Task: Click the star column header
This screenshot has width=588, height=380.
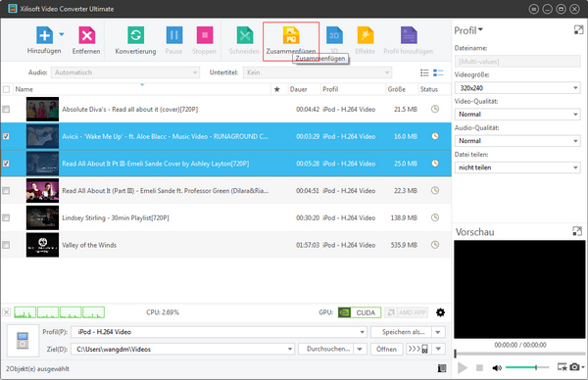Action: point(277,89)
